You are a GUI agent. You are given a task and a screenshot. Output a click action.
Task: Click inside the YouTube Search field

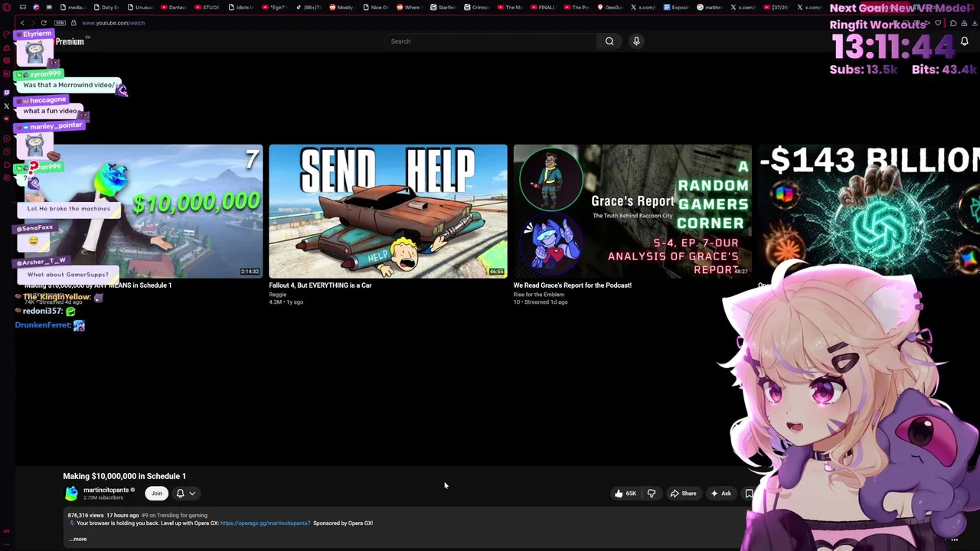[490, 41]
